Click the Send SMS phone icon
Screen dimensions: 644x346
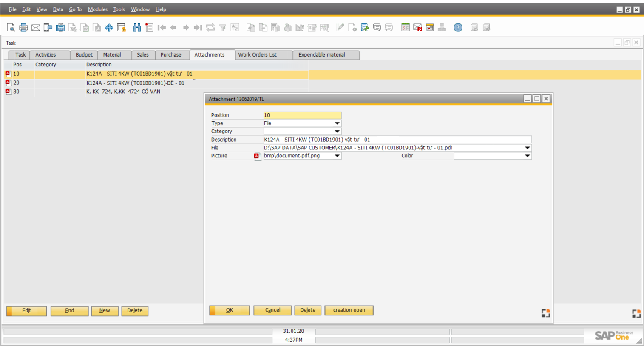pos(48,28)
